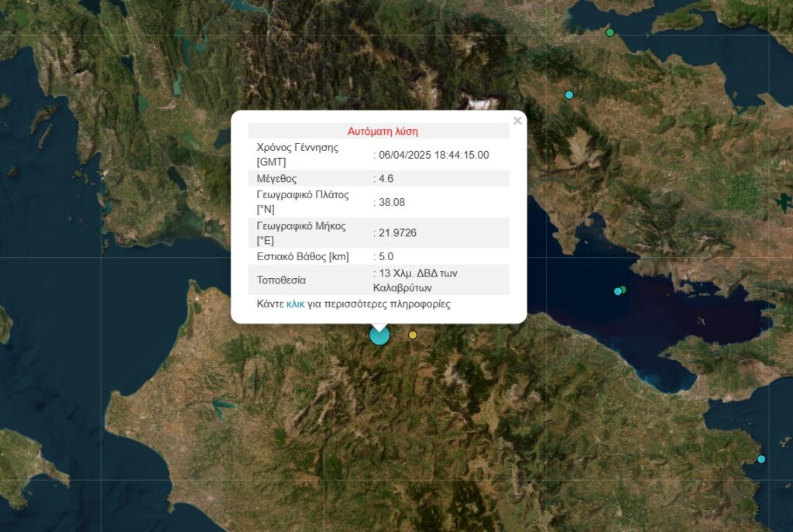Click the origin time 06/04/2025 18:44:15.00
This screenshot has height=532, width=793.
click(433, 155)
